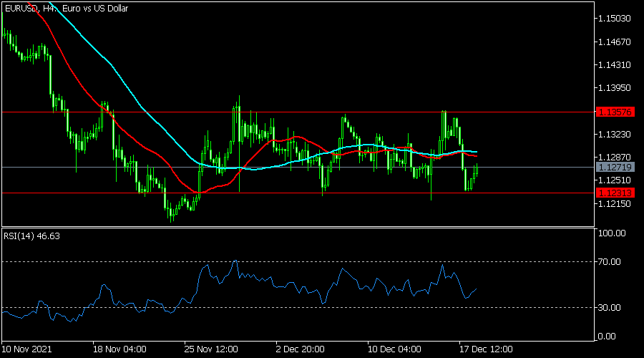Click the 2 Dec 20:00 time label
The image size is (644, 358).
coord(301,349)
